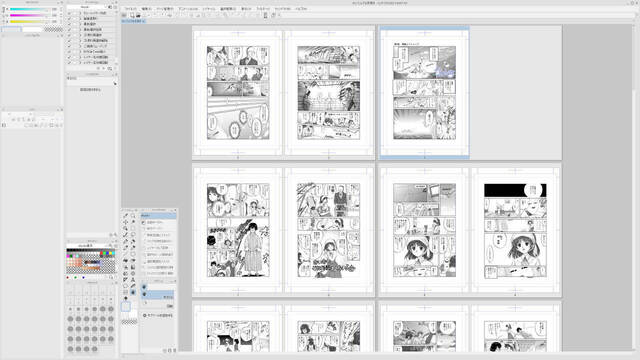The width and height of the screenshot is (640, 360).
Task: Select the checkerboard transparent swatch in color slider panel
Action: click(x=53, y=29)
